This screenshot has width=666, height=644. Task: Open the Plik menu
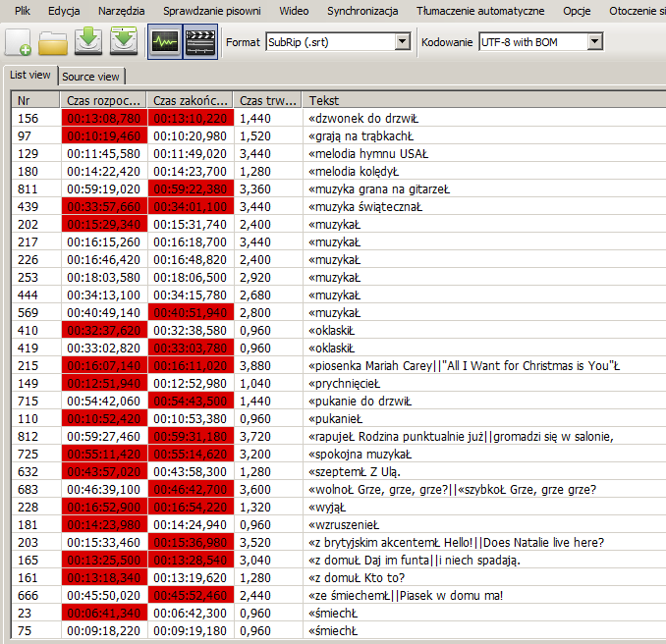click(22, 11)
